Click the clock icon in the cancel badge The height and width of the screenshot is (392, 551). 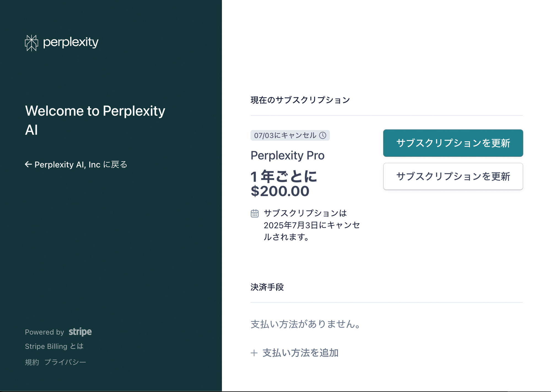tap(323, 135)
